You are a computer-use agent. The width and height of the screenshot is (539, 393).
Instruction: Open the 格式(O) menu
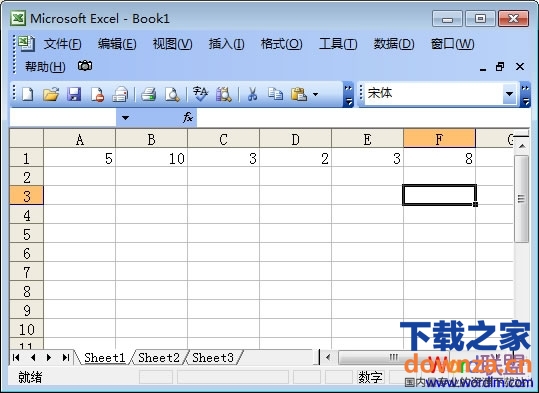pos(282,44)
